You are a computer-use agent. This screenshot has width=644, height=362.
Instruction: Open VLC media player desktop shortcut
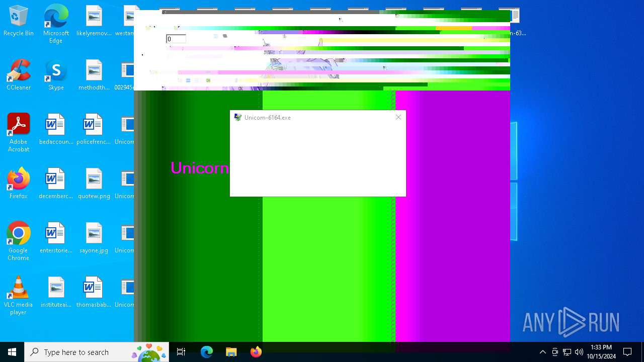(x=18, y=296)
